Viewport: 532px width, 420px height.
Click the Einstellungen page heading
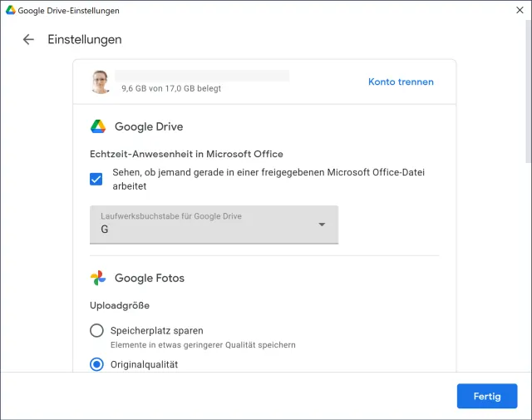tap(85, 39)
